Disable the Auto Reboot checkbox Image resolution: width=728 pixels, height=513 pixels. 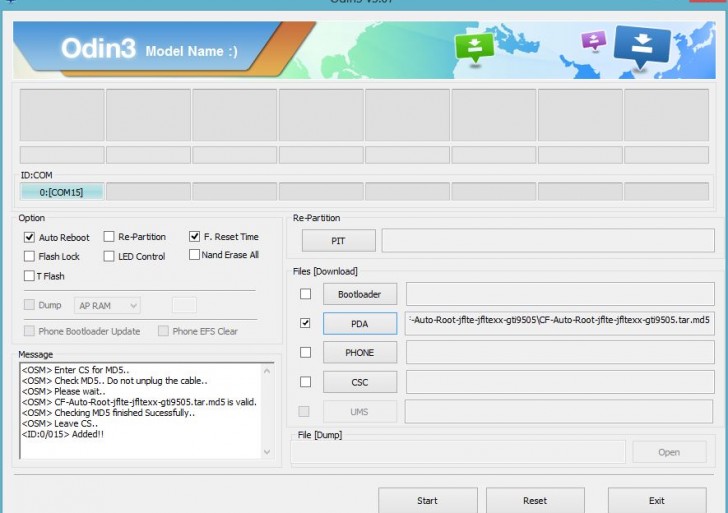pyautogui.click(x=30, y=238)
